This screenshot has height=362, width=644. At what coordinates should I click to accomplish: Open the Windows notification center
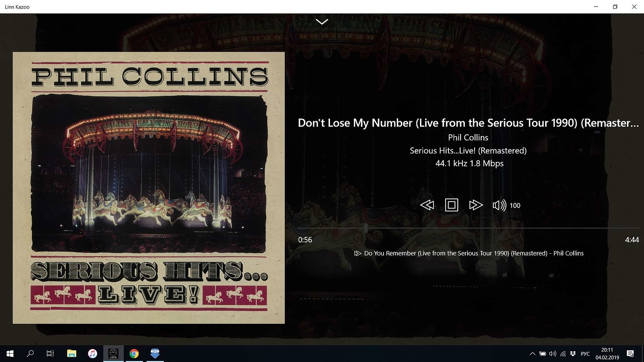[x=630, y=354]
